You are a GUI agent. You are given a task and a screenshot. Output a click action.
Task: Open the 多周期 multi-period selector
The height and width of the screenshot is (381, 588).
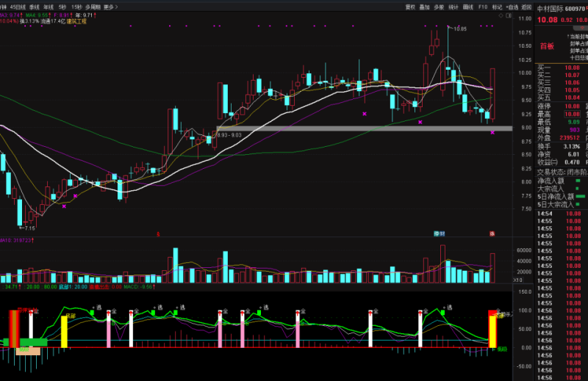click(93, 7)
